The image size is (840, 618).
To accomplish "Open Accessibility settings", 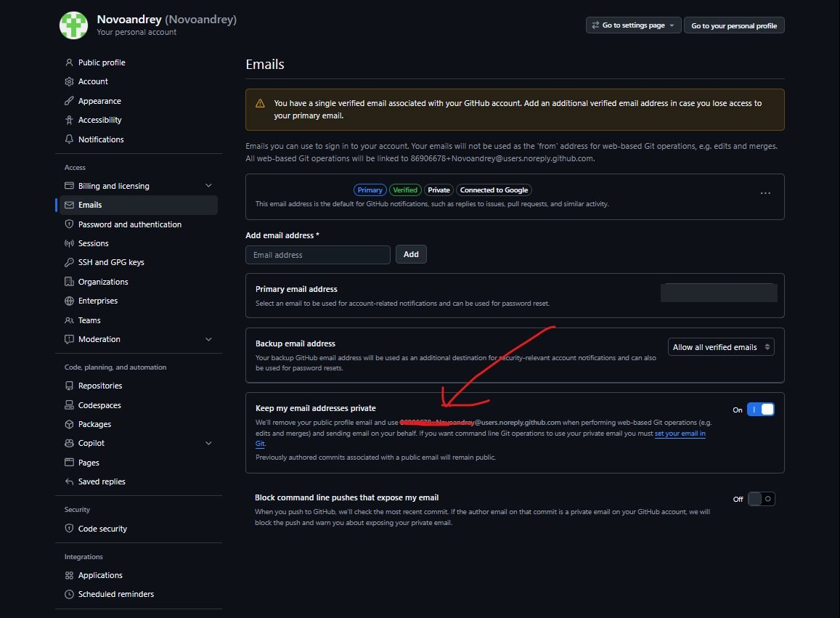I will pyautogui.click(x=99, y=120).
